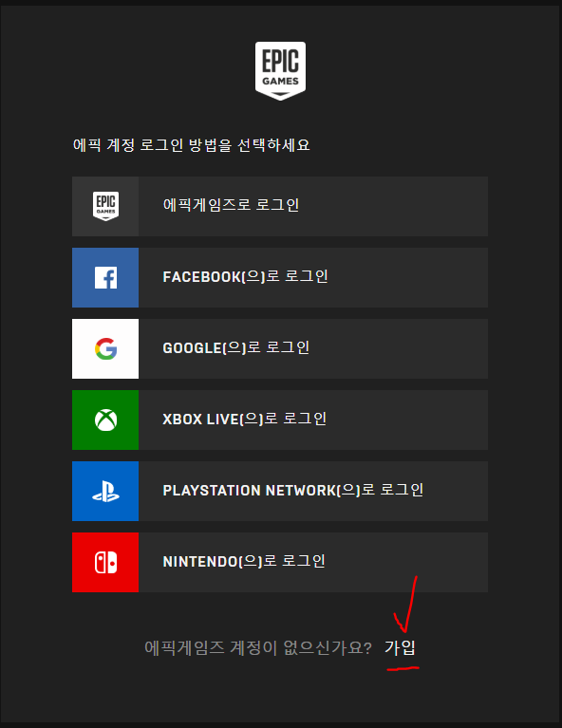This screenshot has width=562, height=728.
Task: Open the 가입 sign-up link
Action: (x=400, y=647)
